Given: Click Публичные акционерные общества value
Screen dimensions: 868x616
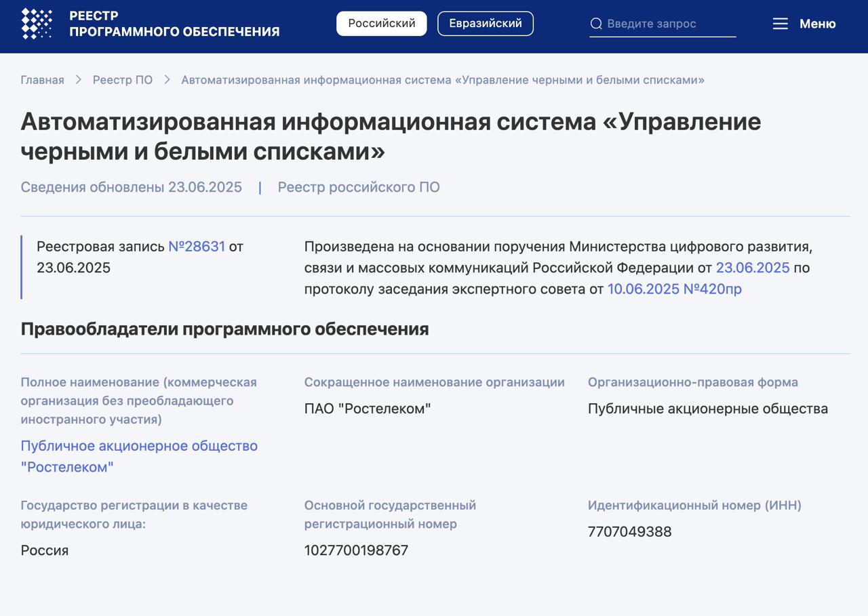Looking at the screenshot, I should [708, 409].
